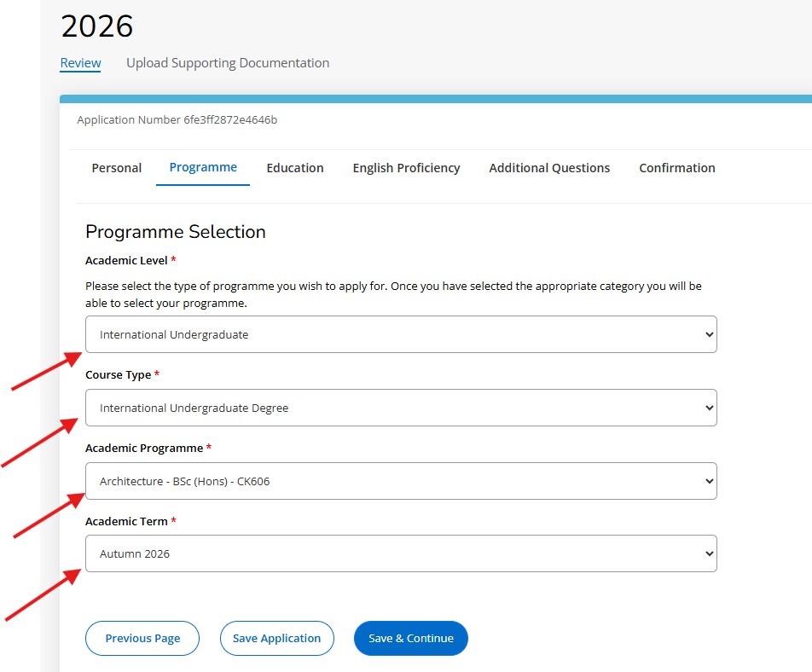Click the Review link
This screenshot has height=672, width=812.
80,62
